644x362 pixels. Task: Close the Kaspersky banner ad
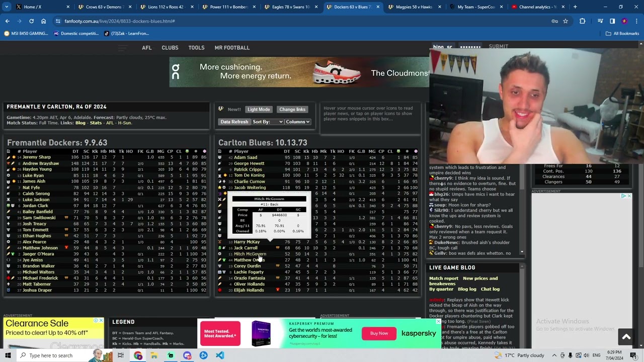click(438, 322)
